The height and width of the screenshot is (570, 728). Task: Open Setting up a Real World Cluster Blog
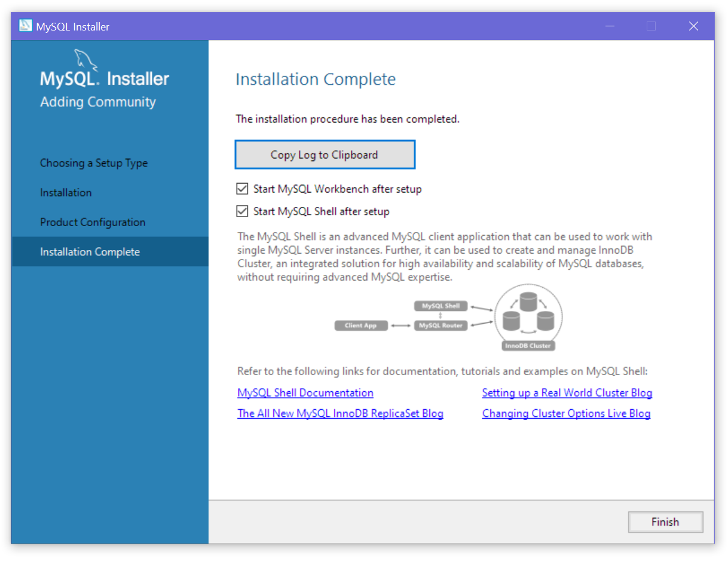click(567, 393)
